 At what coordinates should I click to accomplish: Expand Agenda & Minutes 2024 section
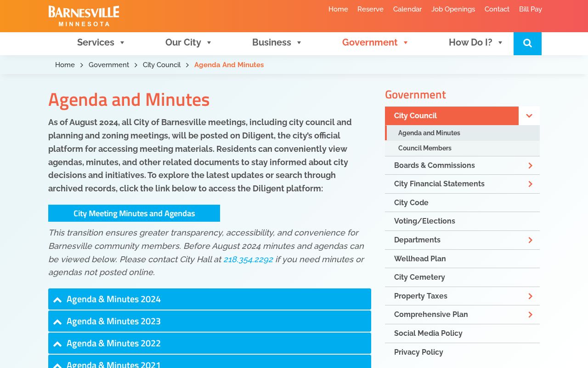(x=209, y=299)
